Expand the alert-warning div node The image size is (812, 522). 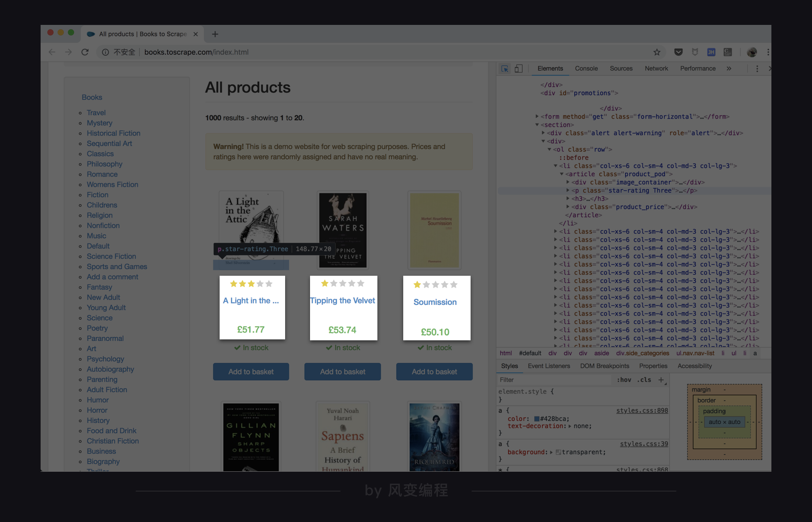543,133
